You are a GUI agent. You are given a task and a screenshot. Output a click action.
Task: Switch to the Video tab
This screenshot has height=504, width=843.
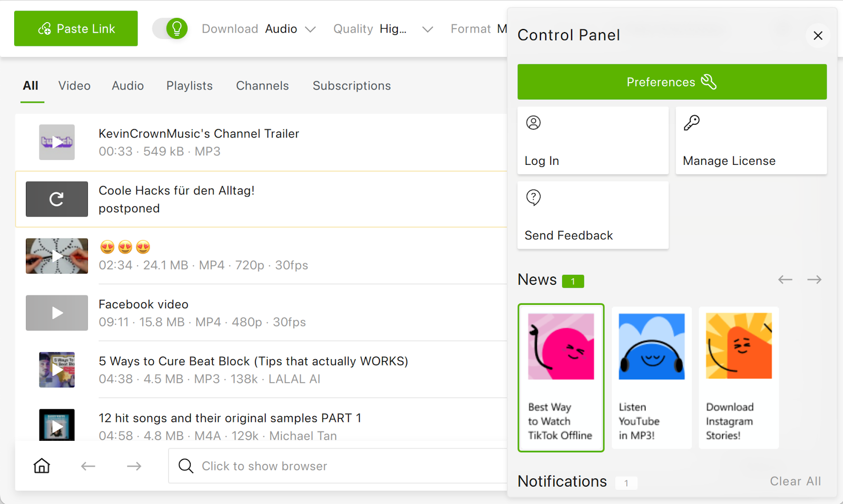tap(74, 86)
